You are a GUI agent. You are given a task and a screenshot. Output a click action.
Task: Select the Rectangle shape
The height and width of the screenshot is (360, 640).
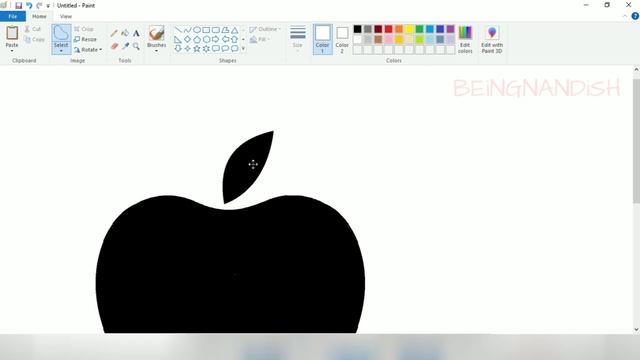pyautogui.click(x=206, y=30)
